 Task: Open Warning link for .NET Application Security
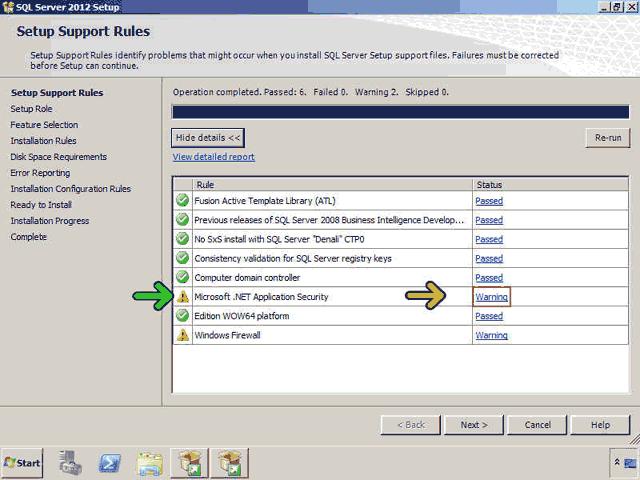pos(491,297)
